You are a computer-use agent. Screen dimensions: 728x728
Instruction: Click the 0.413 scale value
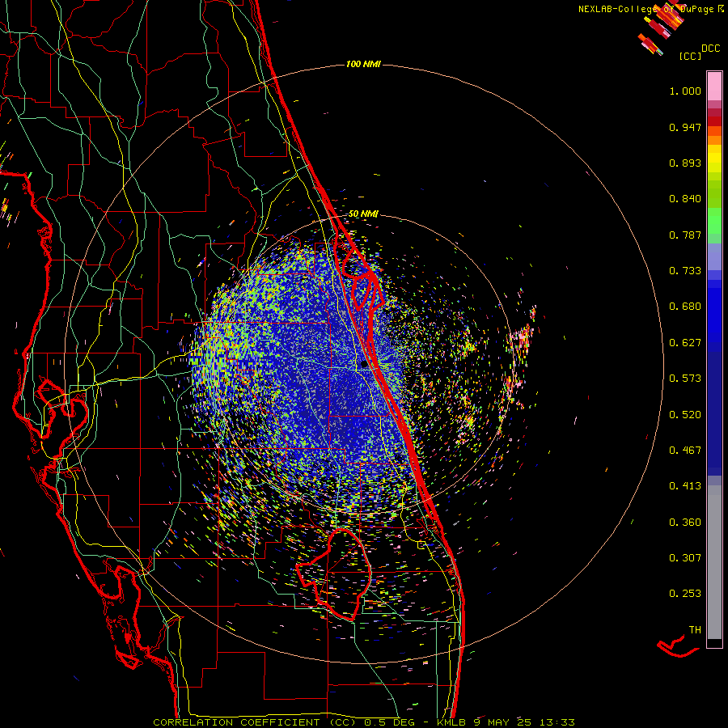(x=685, y=486)
